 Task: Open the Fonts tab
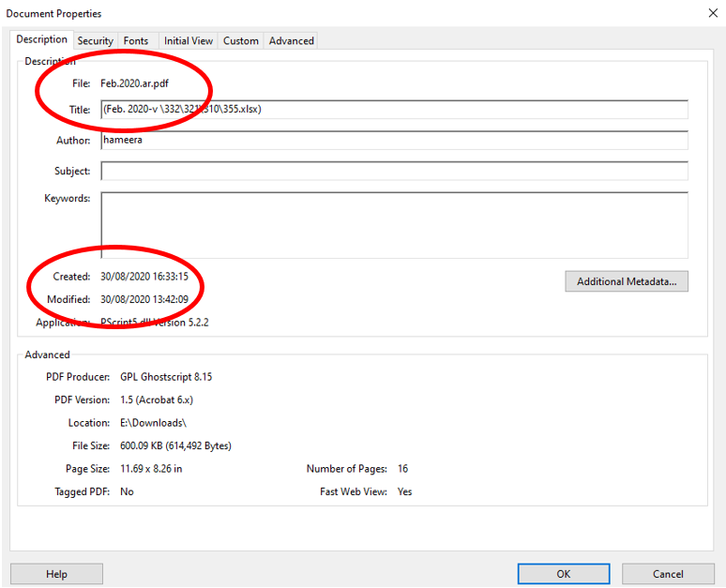pos(136,41)
